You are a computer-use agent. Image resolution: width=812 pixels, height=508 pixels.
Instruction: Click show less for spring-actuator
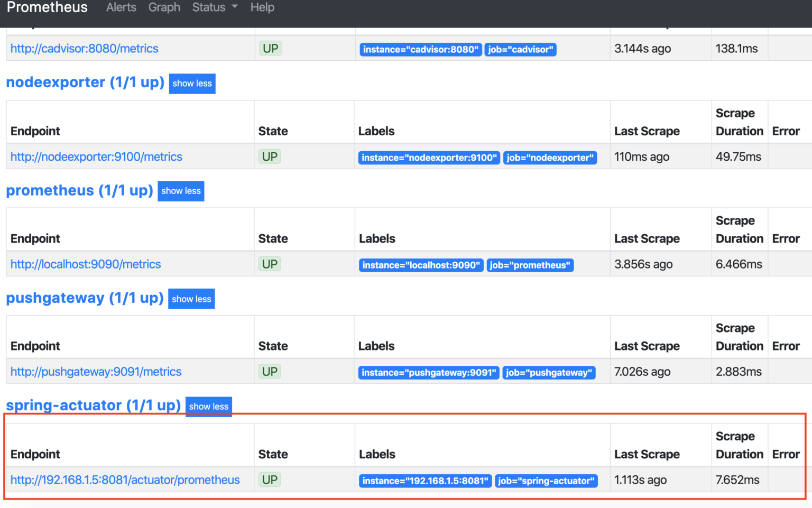(x=208, y=406)
